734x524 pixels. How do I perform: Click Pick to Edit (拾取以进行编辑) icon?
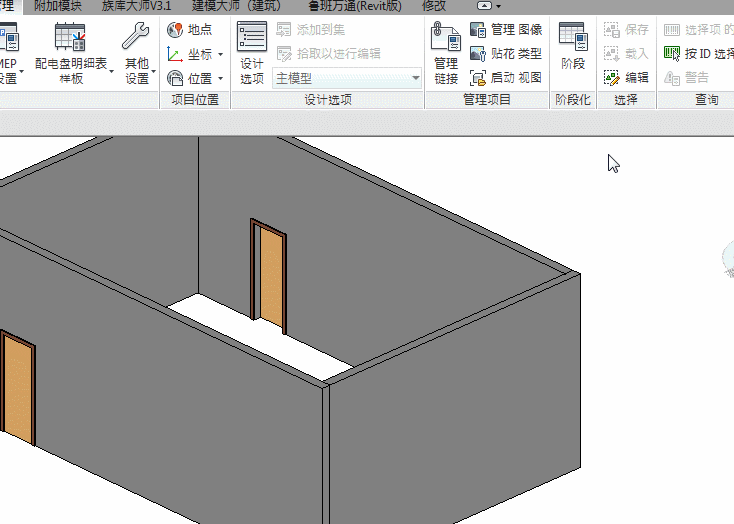[284, 53]
